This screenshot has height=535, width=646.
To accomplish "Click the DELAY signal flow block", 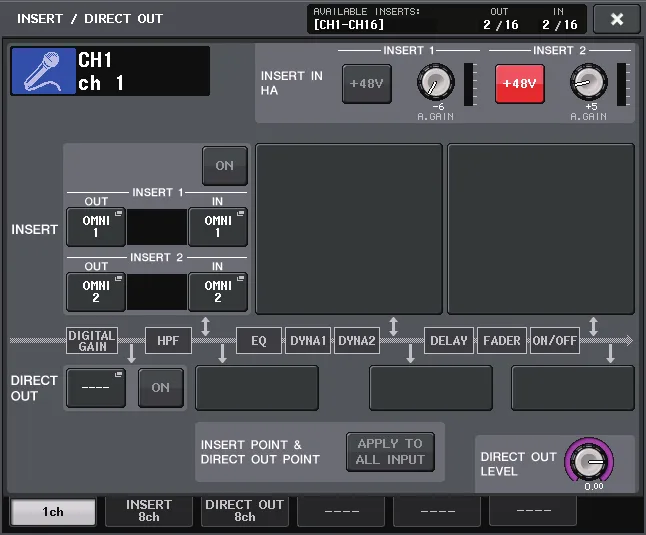I will 449,341.
